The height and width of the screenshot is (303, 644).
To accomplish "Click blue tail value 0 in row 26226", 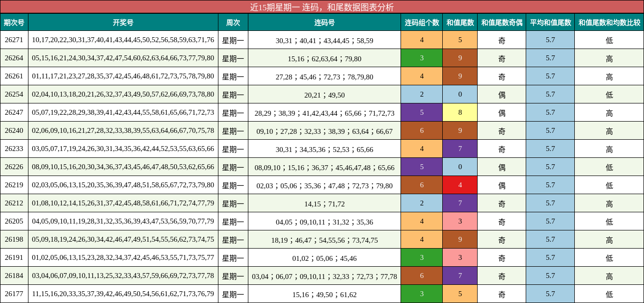I will pyautogui.click(x=460, y=167).
